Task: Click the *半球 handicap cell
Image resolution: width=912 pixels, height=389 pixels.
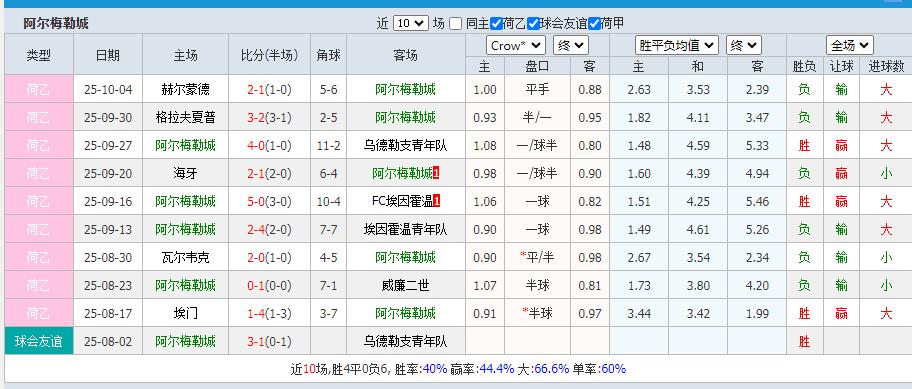Action: (537, 313)
